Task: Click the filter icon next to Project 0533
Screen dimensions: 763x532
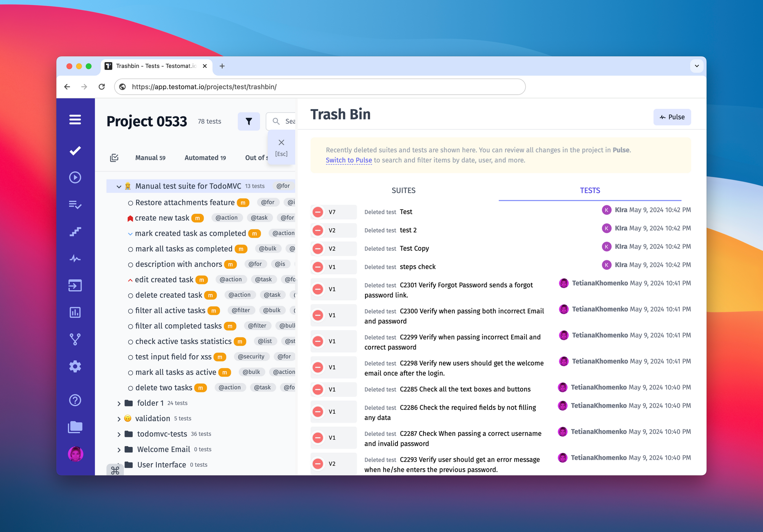Action: tap(248, 122)
